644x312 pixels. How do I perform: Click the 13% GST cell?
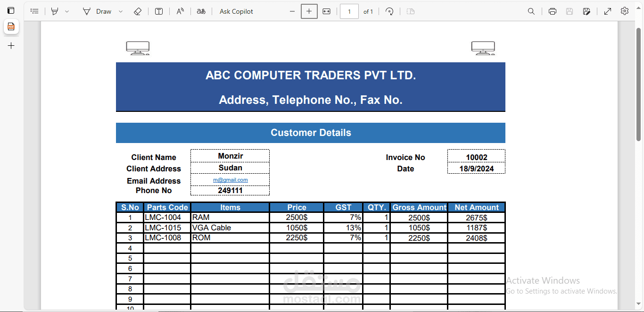(x=343, y=228)
